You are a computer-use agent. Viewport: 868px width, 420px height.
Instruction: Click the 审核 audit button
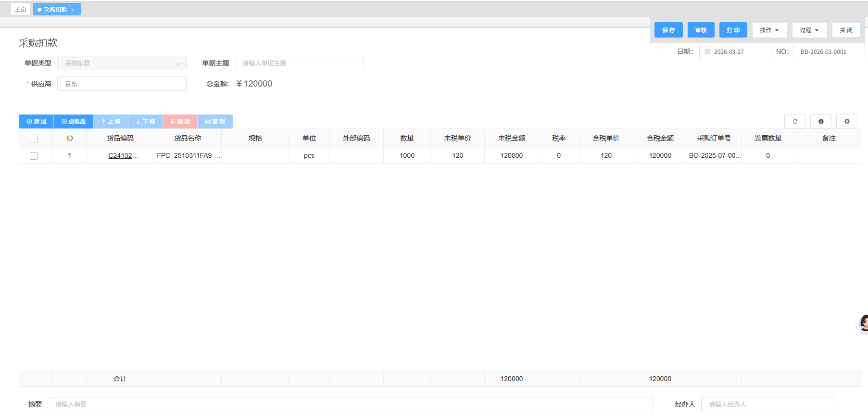click(x=701, y=30)
